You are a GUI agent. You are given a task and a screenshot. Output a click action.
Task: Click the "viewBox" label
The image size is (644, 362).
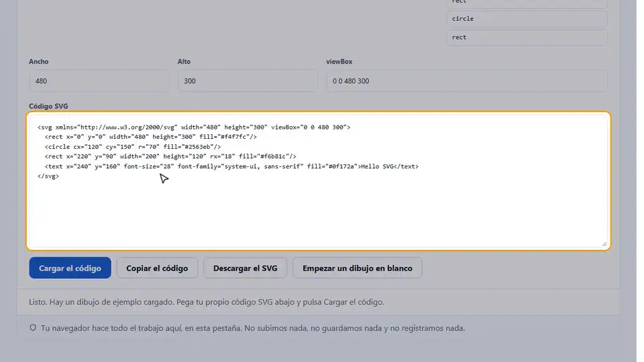click(339, 62)
